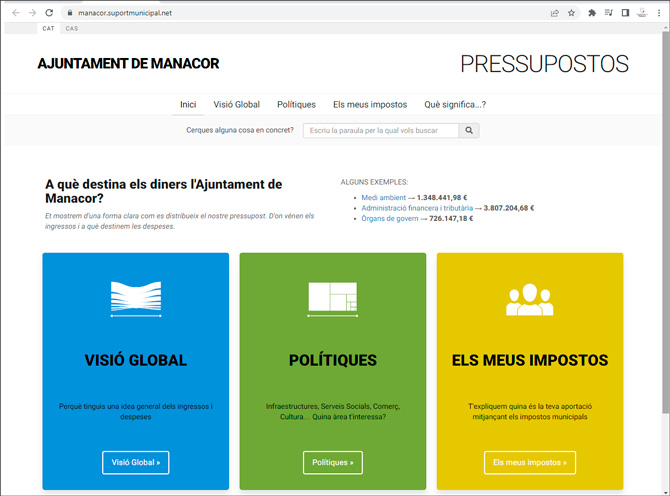
Task: Select the CAT language option
Action: click(48, 29)
